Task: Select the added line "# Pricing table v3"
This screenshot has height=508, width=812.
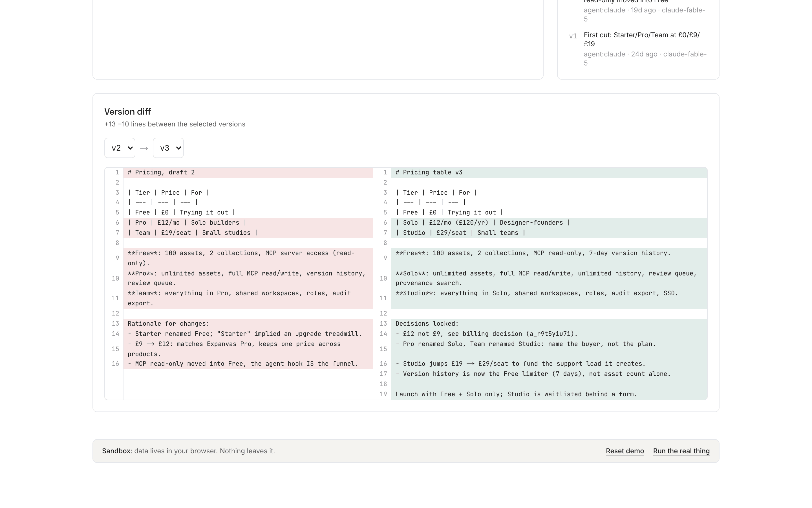Action: click(x=549, y=172)
